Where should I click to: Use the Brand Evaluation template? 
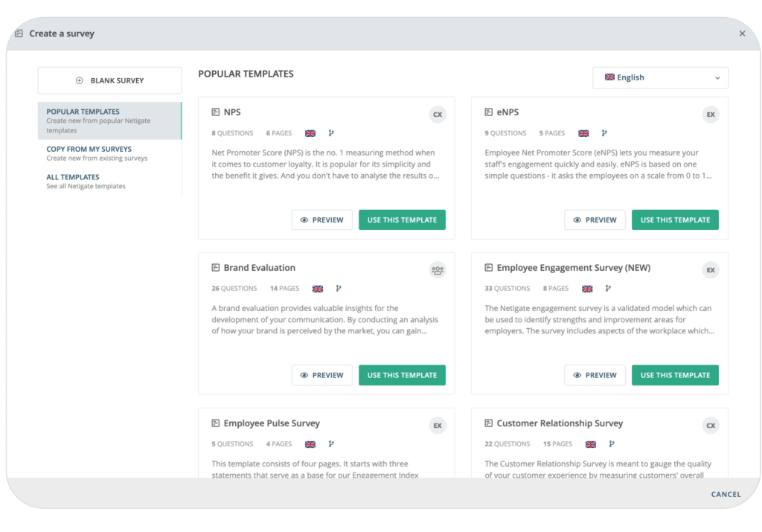coord(402,375)
